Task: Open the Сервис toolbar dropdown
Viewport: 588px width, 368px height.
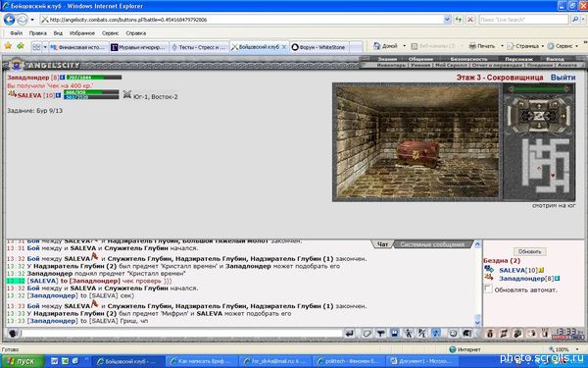Action: tap(563, 46)
